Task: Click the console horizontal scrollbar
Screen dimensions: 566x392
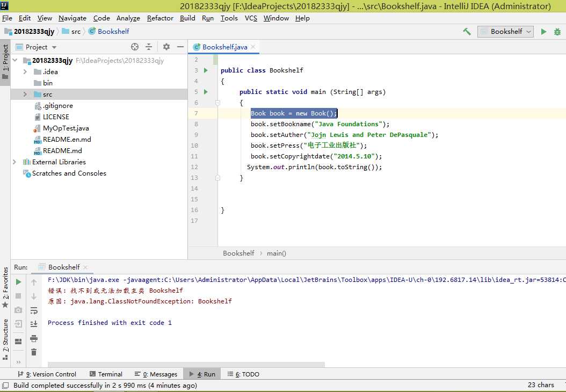Action: 186,364
